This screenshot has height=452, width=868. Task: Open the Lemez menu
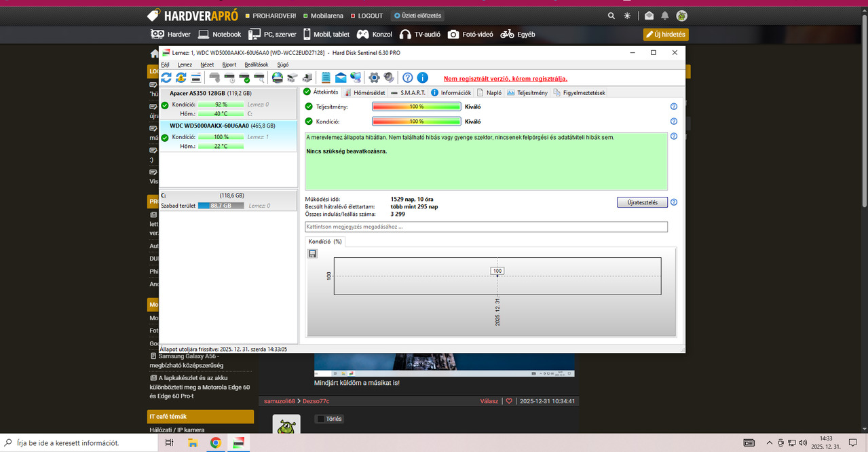coord(185,64)
